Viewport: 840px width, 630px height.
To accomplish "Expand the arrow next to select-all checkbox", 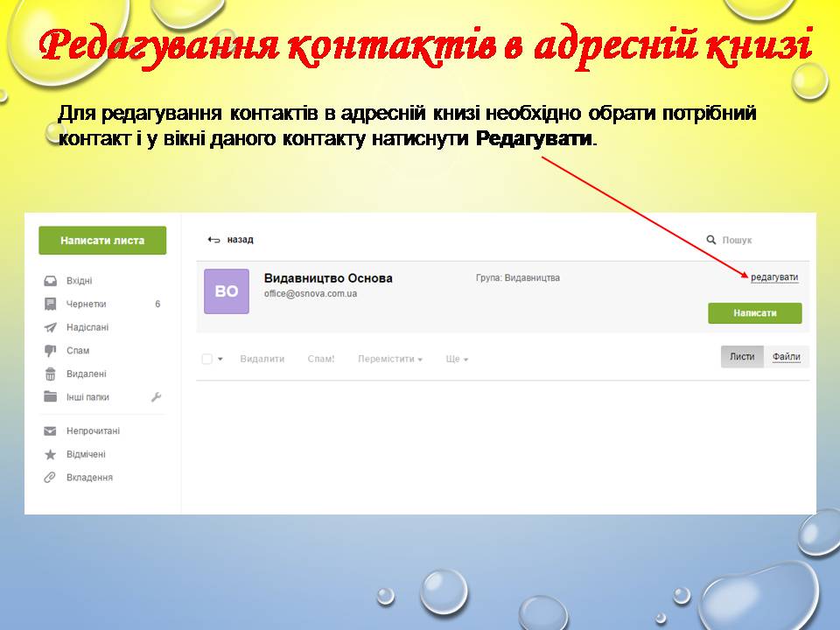I will pyautogui.click(x=220, y=360).
